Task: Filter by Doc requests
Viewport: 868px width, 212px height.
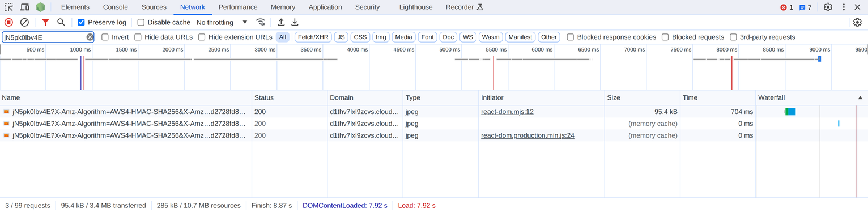Action: click(x=448, y=37)
